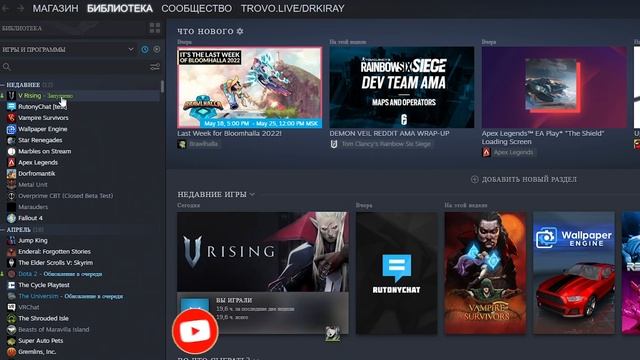Expand the НЕДАВНИЕ ИГРЫ dropdown chevron
Image resolution: width=640 pixels, height=360 pixels.
(252, 194)
